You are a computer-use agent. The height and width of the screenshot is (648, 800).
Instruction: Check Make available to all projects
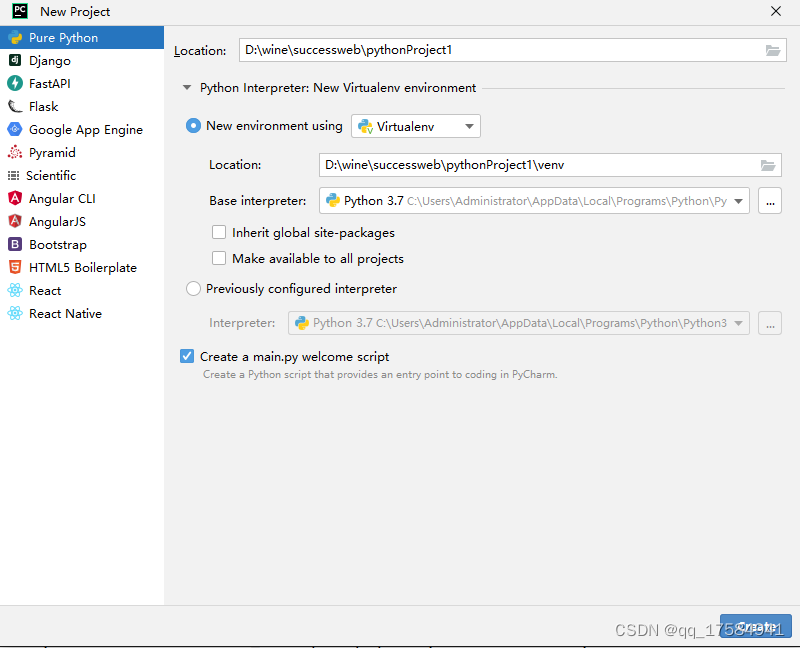tap(219, 258)
